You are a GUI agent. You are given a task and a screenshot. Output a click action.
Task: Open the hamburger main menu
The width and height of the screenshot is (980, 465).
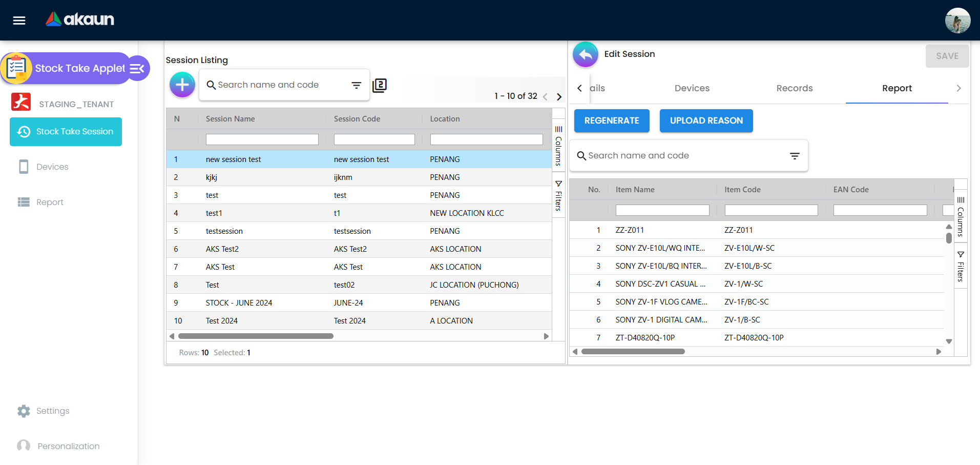[19, 21]
